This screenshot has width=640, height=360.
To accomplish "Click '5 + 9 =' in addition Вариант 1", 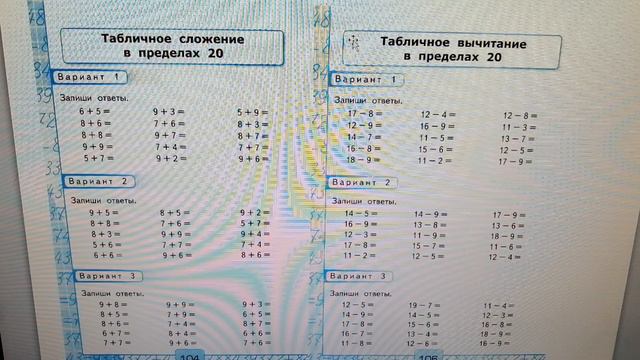I will (253, 112).
